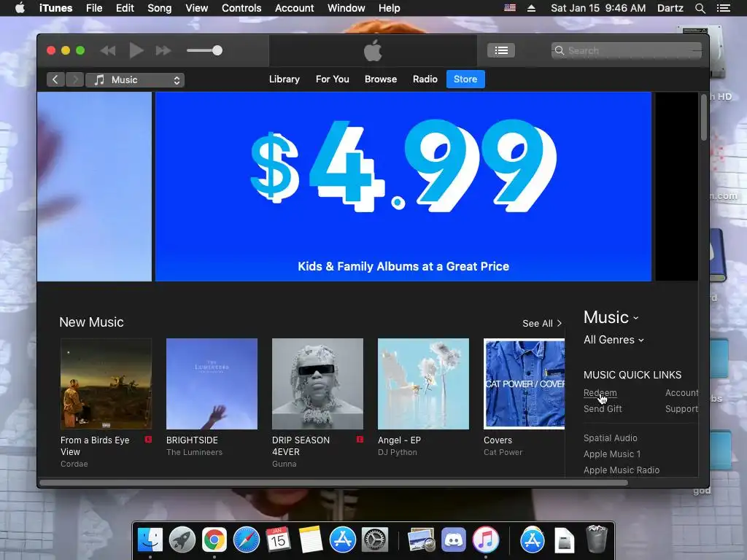Switch to the Library tab
Viewport: 747px width, 560px height.
[x=284, y=79]
